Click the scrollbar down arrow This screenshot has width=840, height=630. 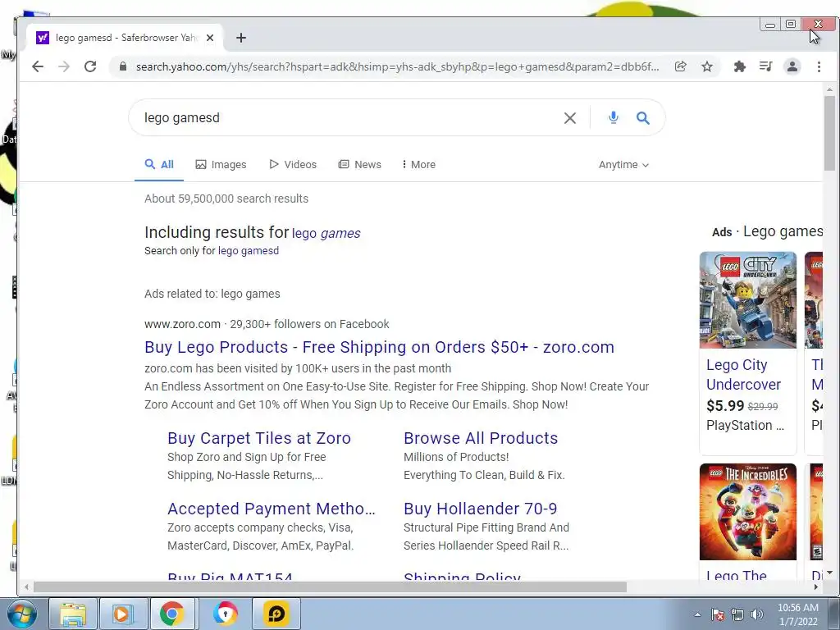click(829, 573)
